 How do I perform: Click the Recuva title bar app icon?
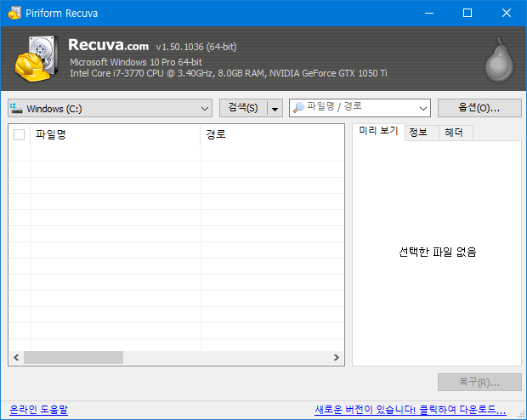coord(14,13)
